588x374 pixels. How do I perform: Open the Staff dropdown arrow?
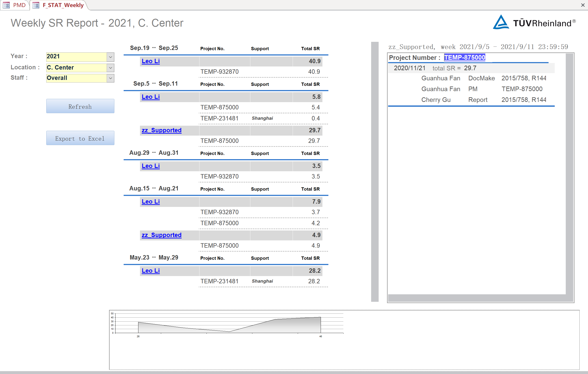point(110,78)
